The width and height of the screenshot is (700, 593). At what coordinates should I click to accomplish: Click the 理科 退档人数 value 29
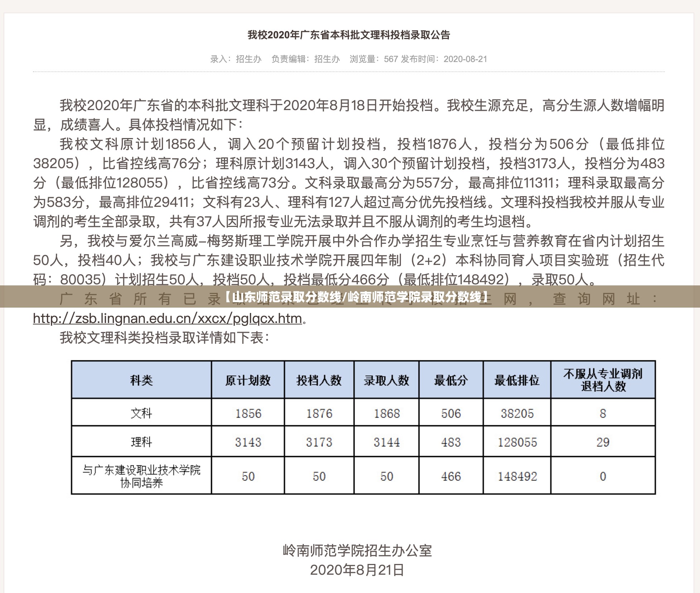point(603,442)
